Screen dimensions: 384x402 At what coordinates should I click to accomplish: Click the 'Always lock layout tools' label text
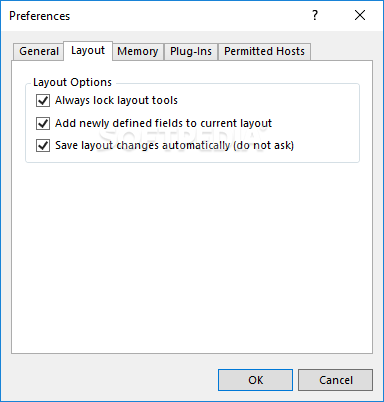116,100
